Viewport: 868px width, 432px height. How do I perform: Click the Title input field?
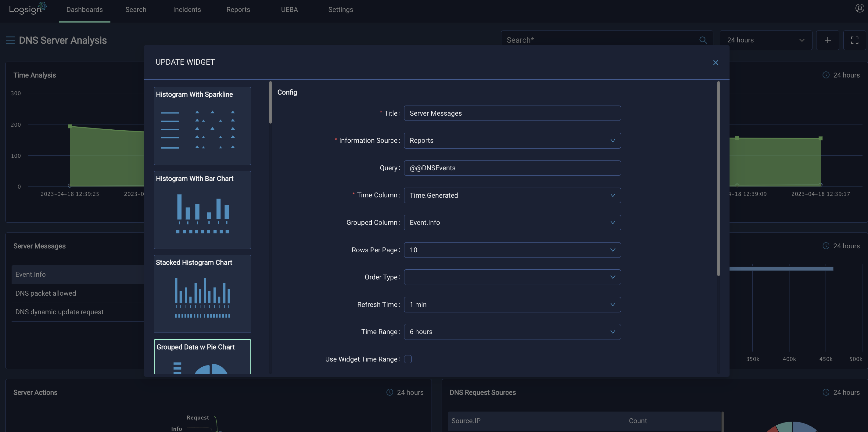tap(512, 113)
